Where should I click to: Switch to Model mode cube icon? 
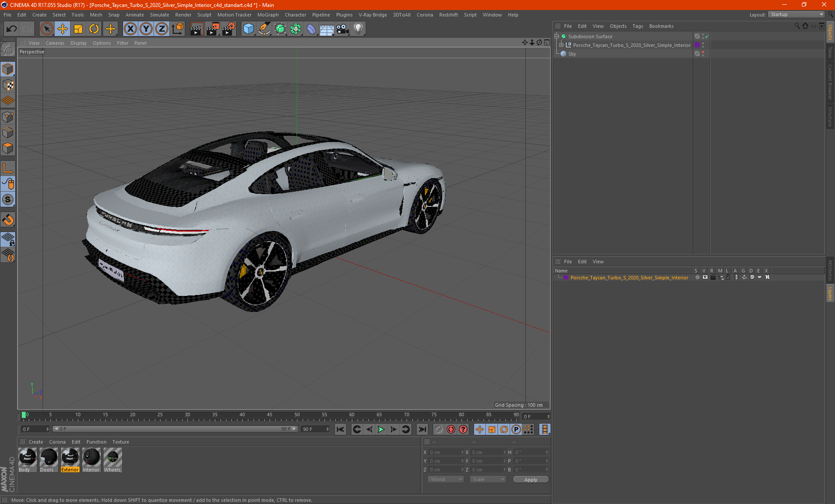[x=8, y=69]
